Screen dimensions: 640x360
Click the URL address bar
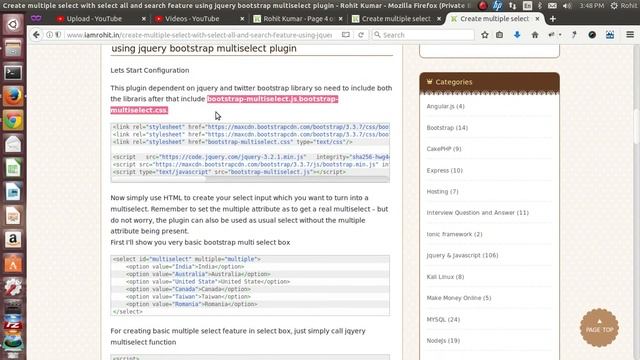(x=199, y=35)
